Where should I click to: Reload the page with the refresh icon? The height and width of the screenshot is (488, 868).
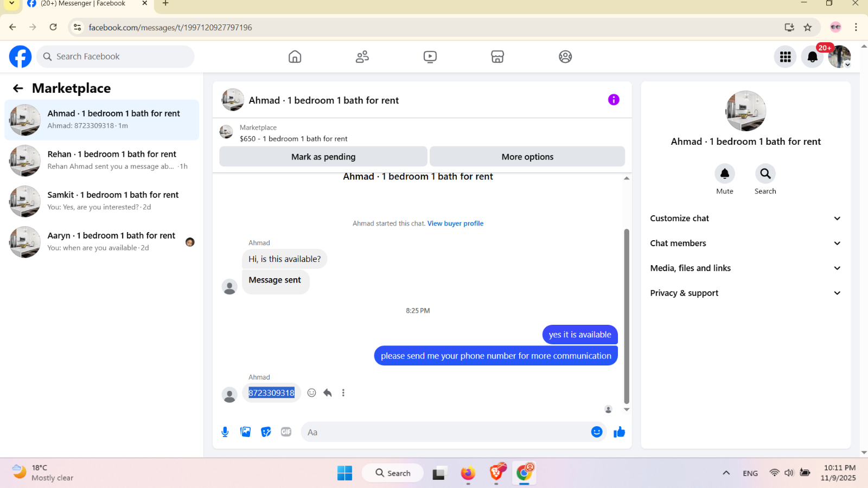[x=53, y=27]
